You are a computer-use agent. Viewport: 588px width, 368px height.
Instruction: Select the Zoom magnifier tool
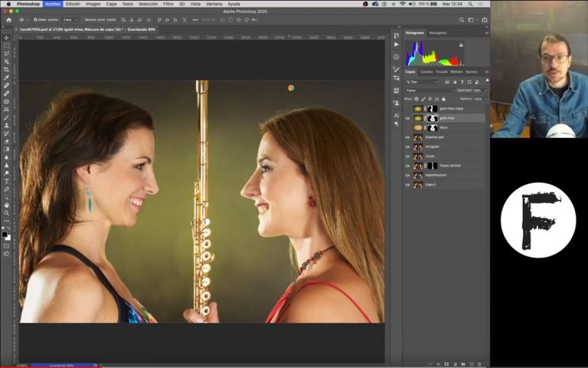click(6, 213)
